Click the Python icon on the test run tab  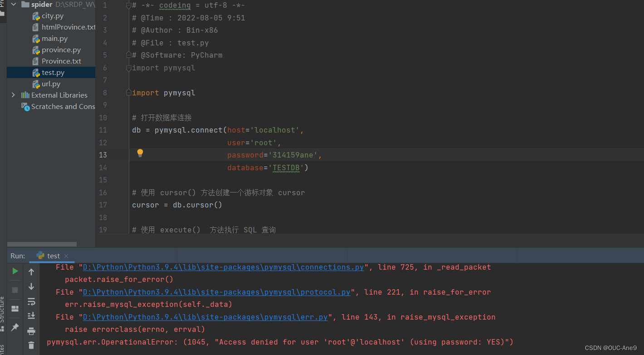[x=40, y=256]
